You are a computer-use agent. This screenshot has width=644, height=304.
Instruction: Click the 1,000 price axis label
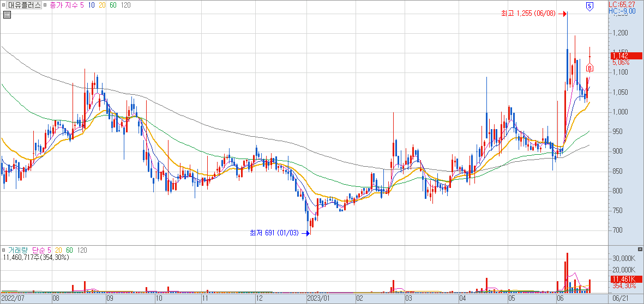[x=619, y=112]
